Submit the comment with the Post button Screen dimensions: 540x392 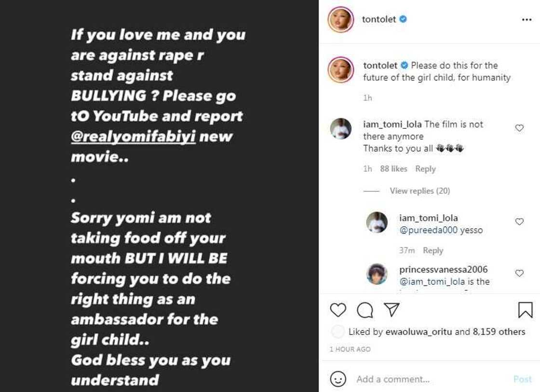coord(522,379)
